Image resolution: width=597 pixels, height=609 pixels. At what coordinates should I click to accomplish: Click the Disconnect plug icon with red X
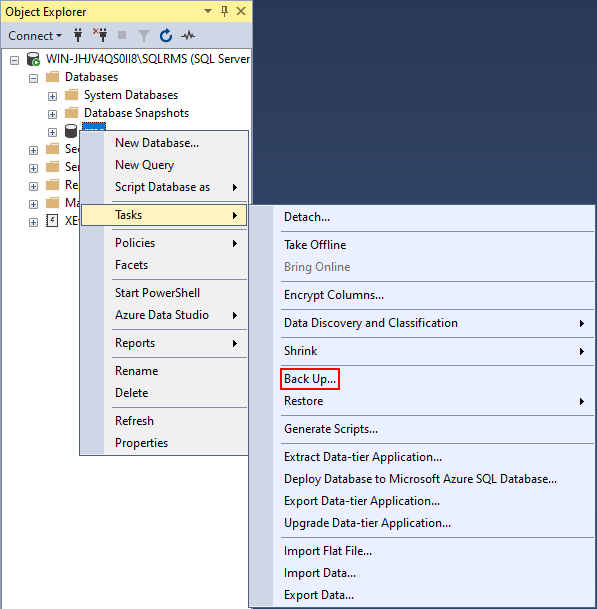coord(100,35)
